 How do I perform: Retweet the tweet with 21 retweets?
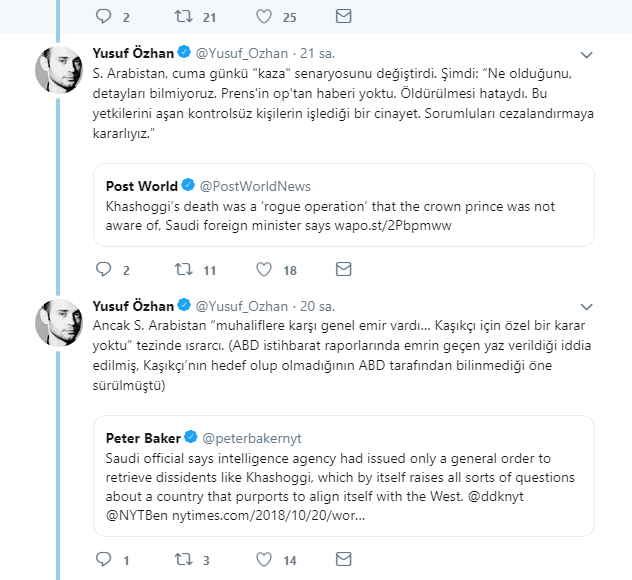tap(183, 16)
